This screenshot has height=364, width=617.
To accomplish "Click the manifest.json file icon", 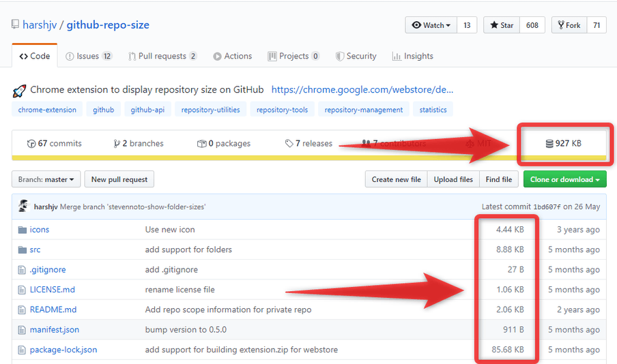I will click(22, 330).
